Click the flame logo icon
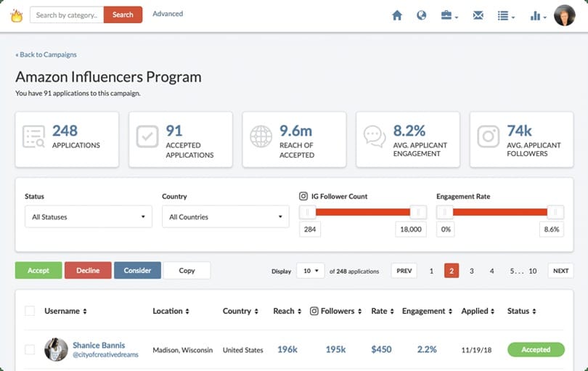Viewport: 588px width, 371px height. tap(17, 15)
